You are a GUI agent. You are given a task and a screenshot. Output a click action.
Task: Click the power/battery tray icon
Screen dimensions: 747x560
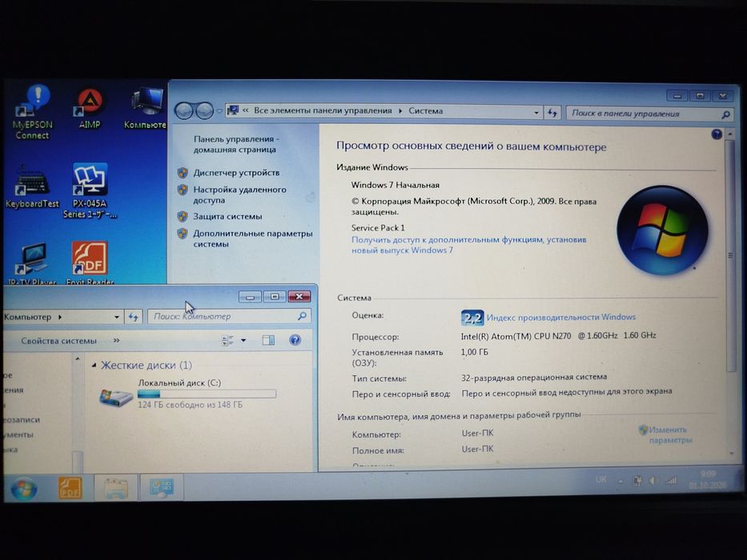click(x=637, y=481)
